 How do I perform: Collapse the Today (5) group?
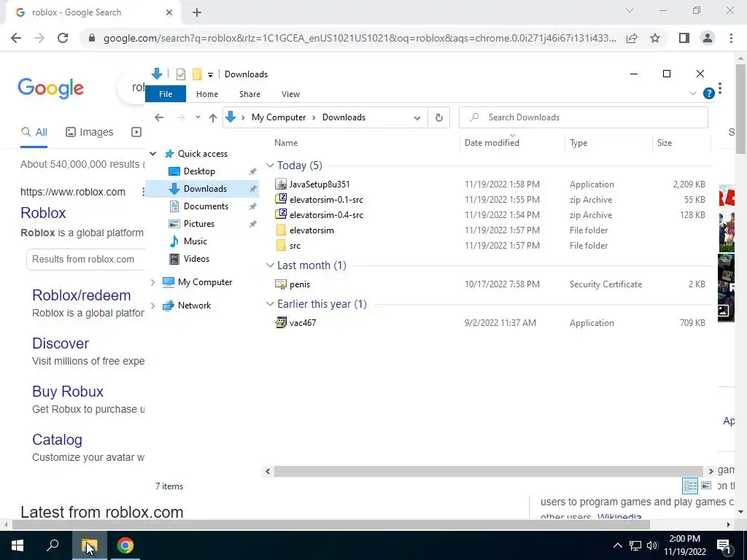point(270,166)
